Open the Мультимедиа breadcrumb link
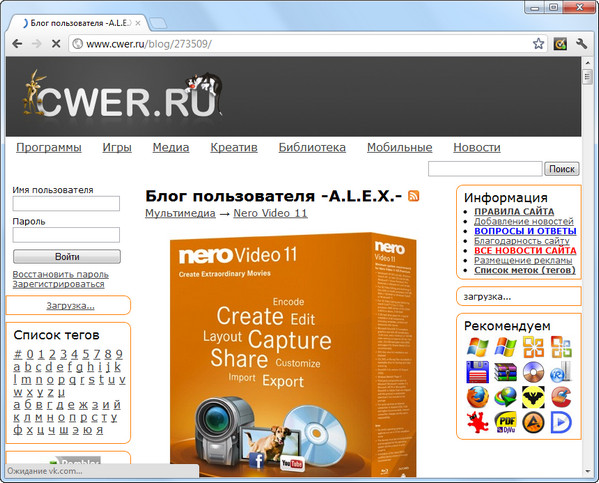Screen dimensions: 599x483 180,213
